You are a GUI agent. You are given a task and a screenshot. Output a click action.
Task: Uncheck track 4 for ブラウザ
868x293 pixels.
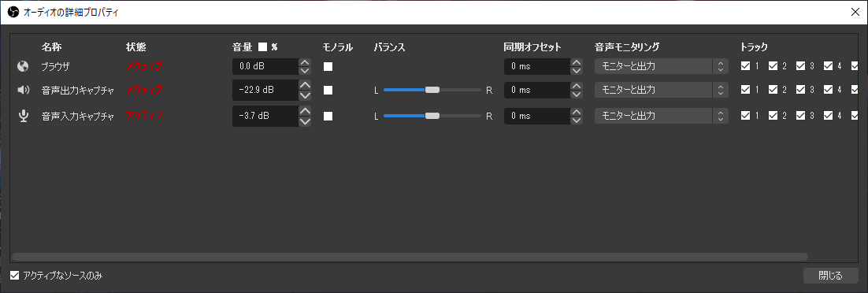(828, 66)
